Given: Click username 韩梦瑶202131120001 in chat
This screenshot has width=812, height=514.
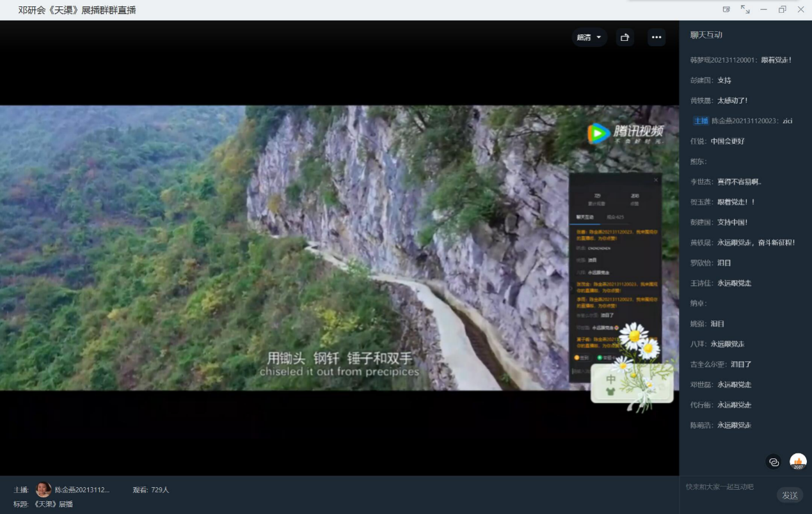Looking at the screenshot, I should point(723,60).
